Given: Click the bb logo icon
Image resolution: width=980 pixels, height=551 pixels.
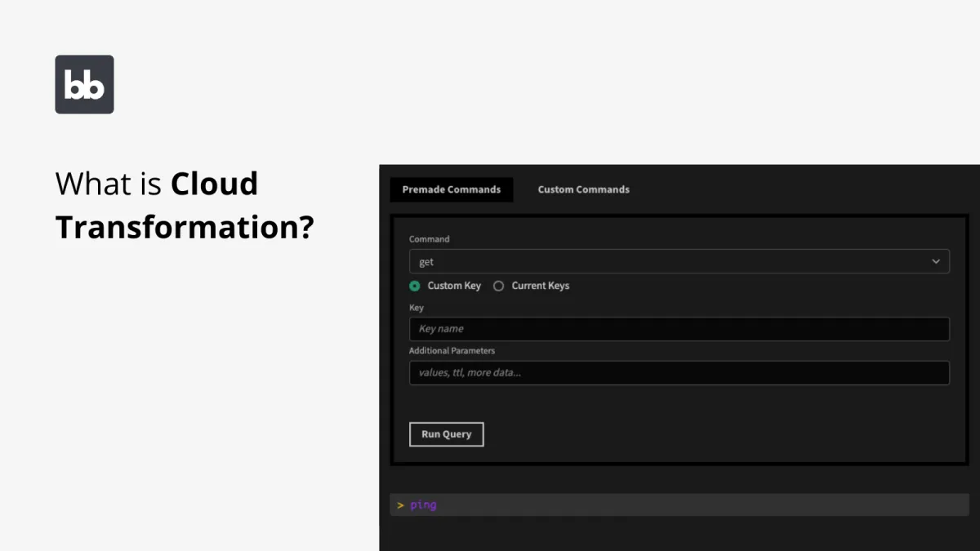Looking at the screenshot, I should pos(84,84).
